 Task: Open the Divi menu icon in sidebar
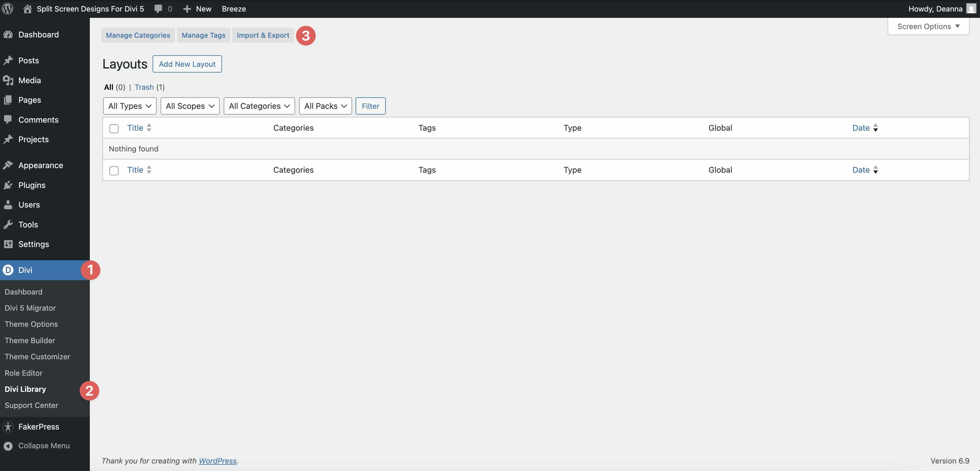point(8,270)
